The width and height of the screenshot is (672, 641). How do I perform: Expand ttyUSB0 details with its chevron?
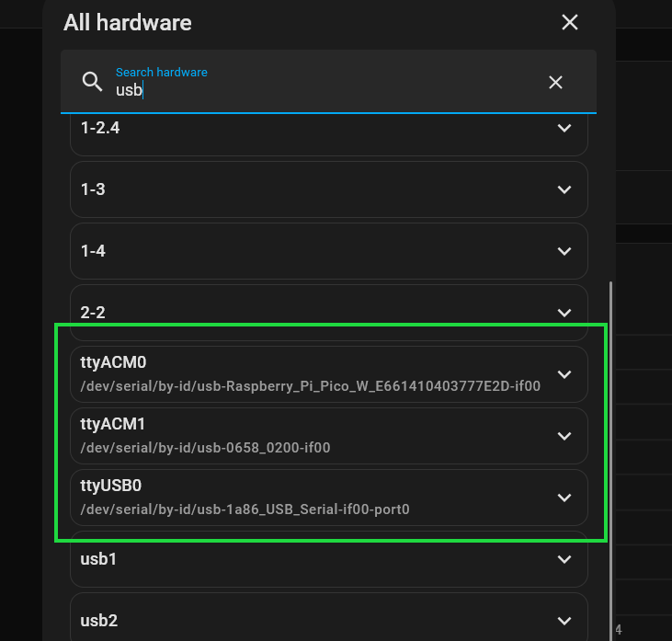[564, 498]
